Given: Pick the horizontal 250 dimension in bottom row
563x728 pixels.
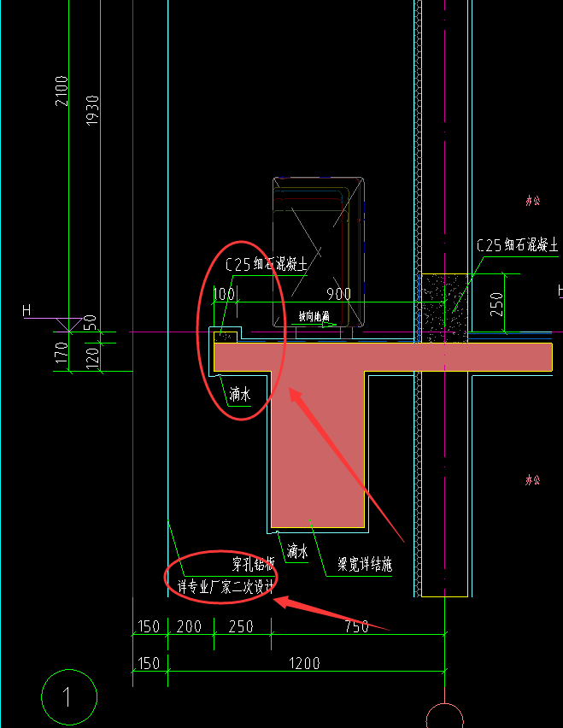Looking at the screenshot, I should [241, 627].
